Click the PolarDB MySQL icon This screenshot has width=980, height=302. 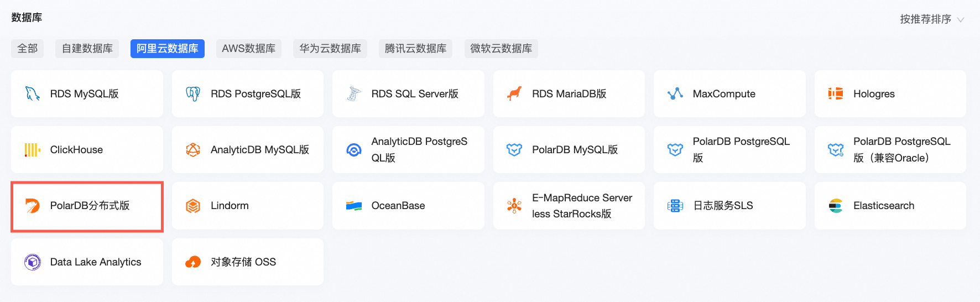click(x=514, y=149)
